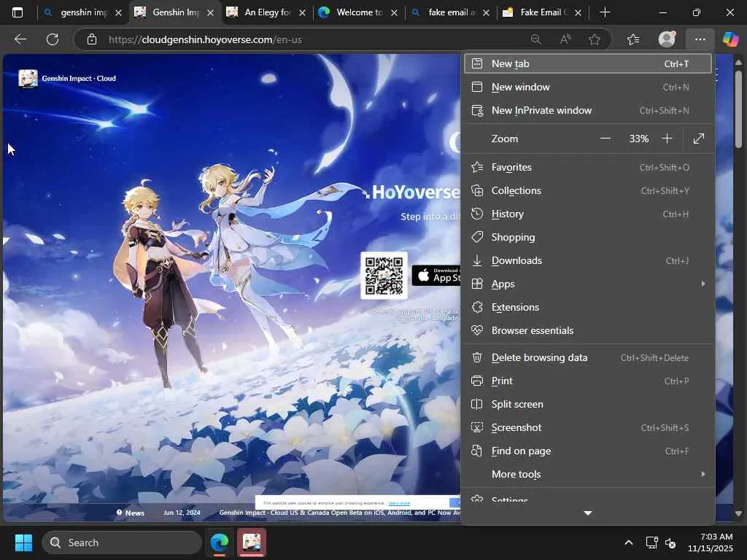Viewport: 747px width, 560px height.
Task: Increase zoom with plus button
Action: click(667, 139)
